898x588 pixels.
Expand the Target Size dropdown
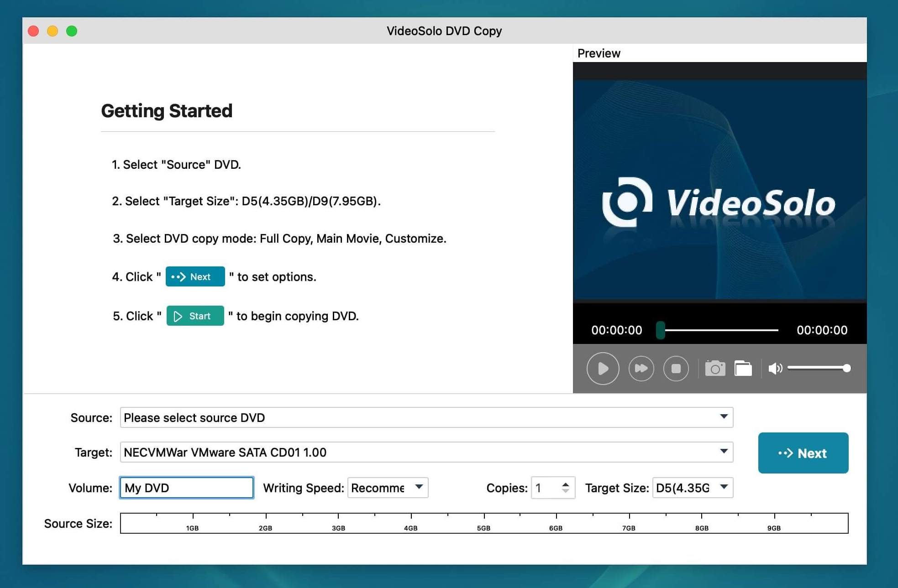(693, 488)
